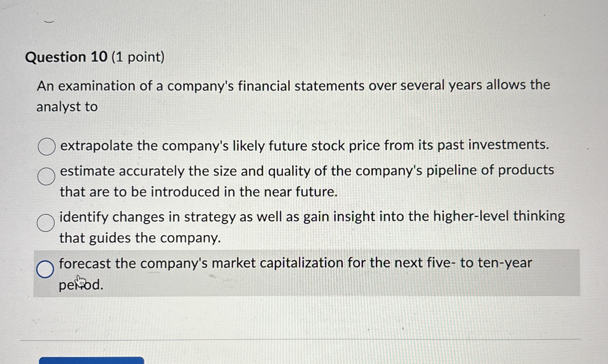This screenshot has width=608, height=364.
Task: Click the word "period." in the last option
Action: (81, 285)
